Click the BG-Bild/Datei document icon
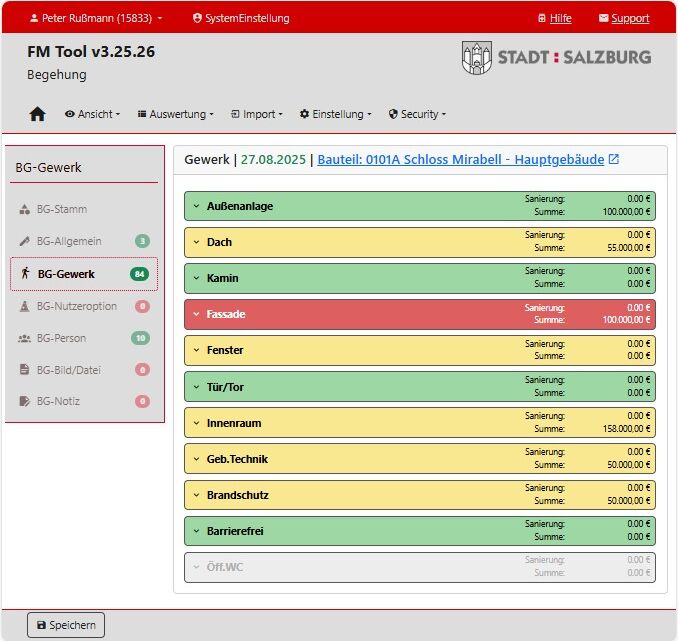 [x=25, y=370]
